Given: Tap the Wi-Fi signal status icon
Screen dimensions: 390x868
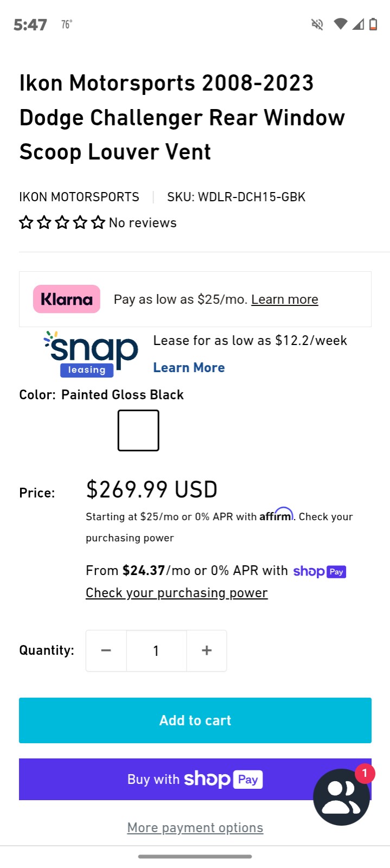Looking at the screenshot, I should [x=341, y=24].
